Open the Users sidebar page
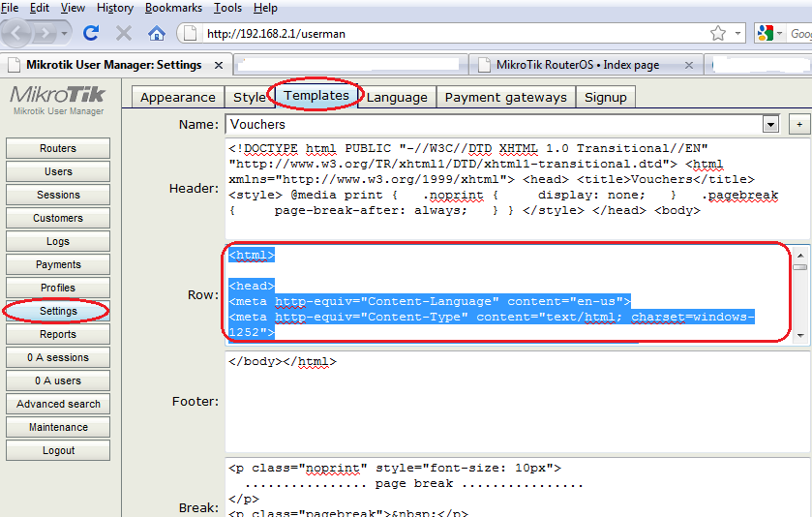Viewport: 812px width, 517px height. (58, 171)
